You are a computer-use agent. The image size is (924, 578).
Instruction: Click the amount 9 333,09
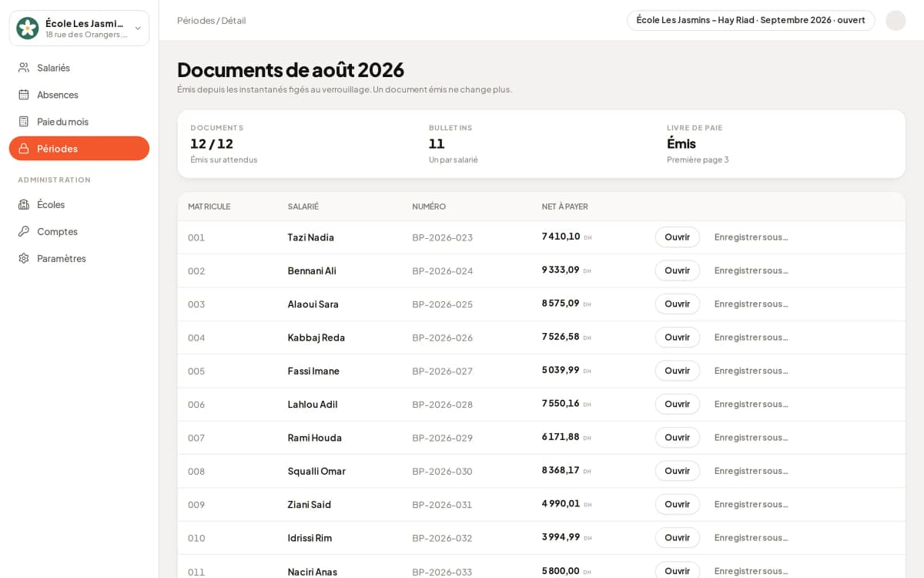[x=561, y=270]
